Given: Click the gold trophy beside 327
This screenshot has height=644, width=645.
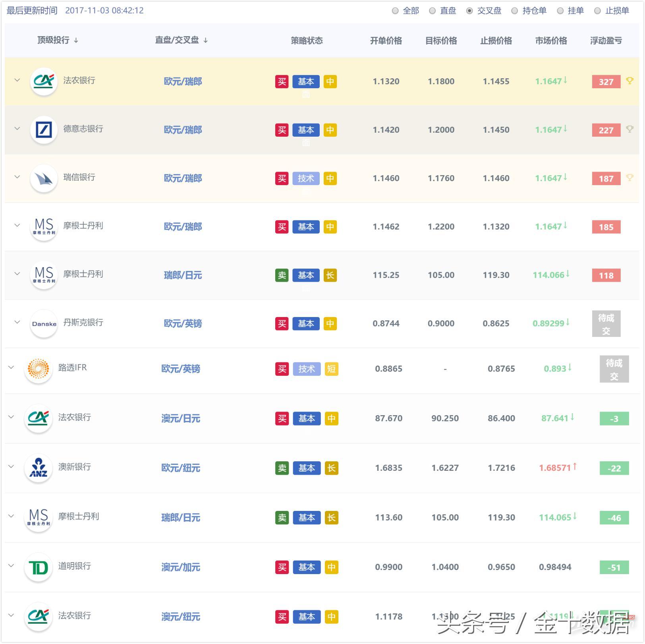Looking at the screenshot, I should [x=630, y=81].
